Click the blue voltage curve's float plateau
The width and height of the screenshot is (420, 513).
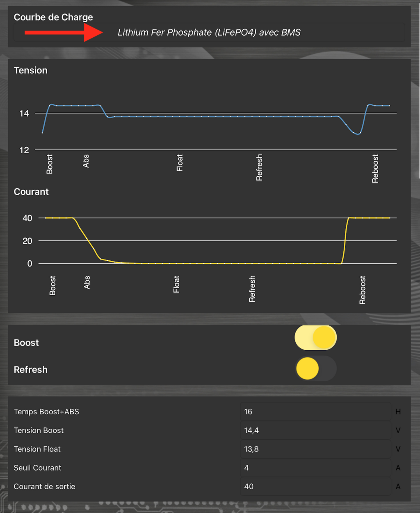click(221, 117)
